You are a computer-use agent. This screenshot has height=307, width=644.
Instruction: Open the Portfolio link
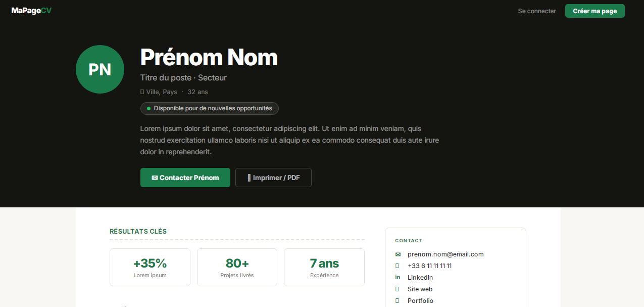click(420, 301)
